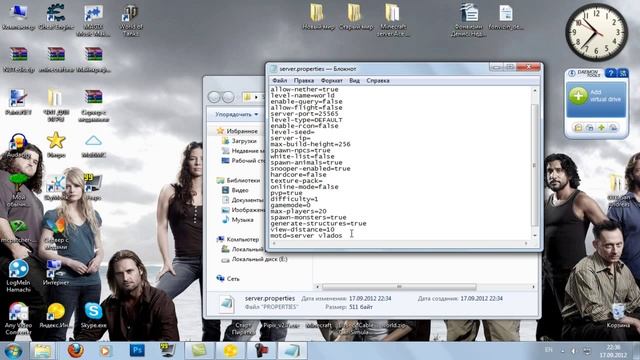Screen dimensions: 640x360
Task: Open Упорядочить dropdown in Explorer
Action: (x=237, y=114)
